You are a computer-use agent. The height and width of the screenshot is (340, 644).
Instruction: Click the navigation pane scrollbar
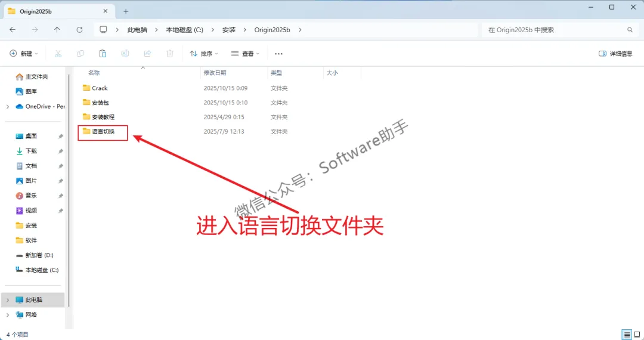pos(69,189)
